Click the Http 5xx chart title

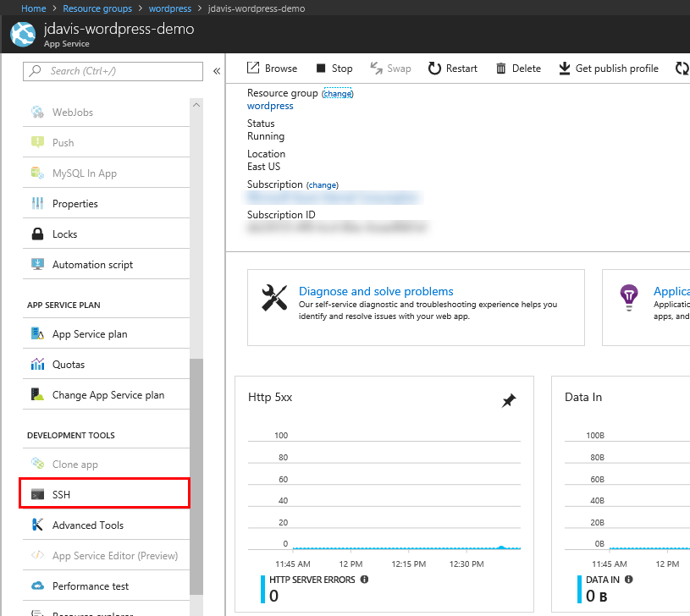pyautogui.click(x=270, y=397)
